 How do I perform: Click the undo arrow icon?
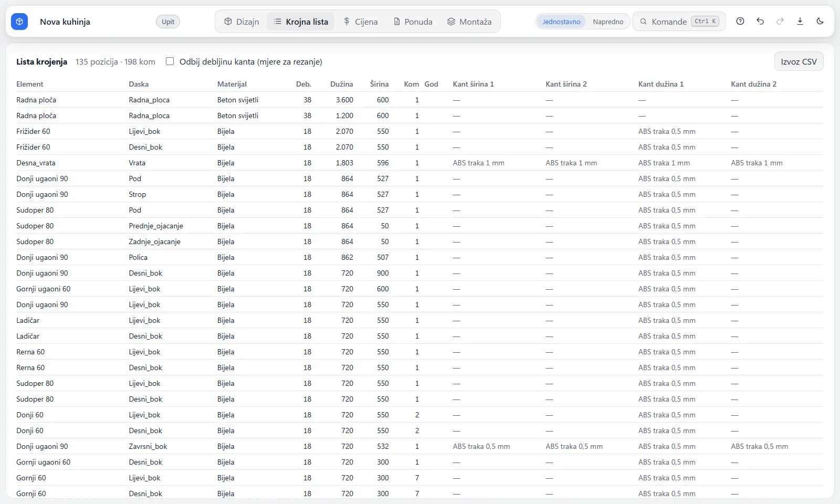(760, 22)
